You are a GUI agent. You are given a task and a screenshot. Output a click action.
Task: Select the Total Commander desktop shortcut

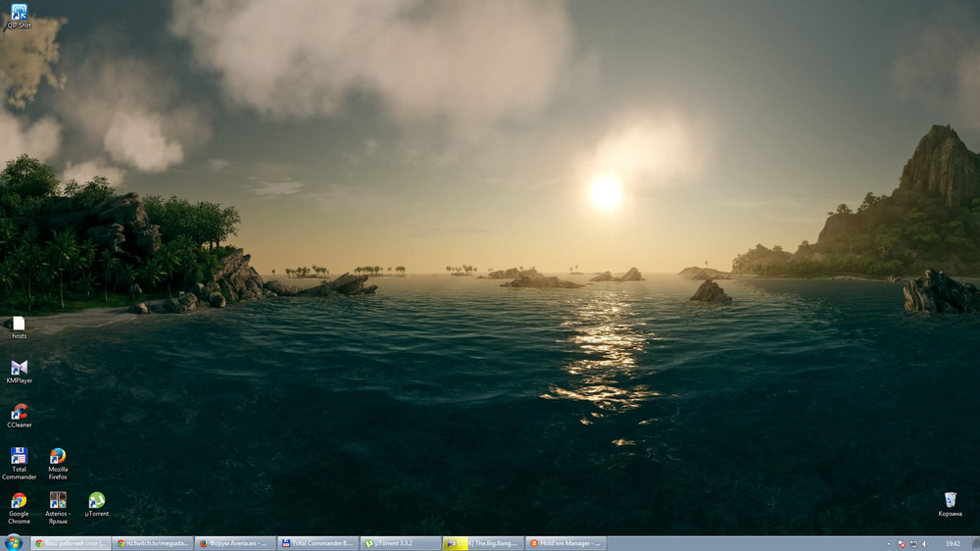[19, 464]
